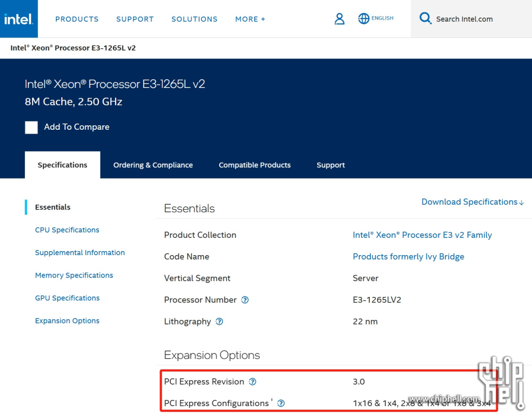Jump to CPU Specifications section
This screenshot has height=418, width=532.
point(67,230)
